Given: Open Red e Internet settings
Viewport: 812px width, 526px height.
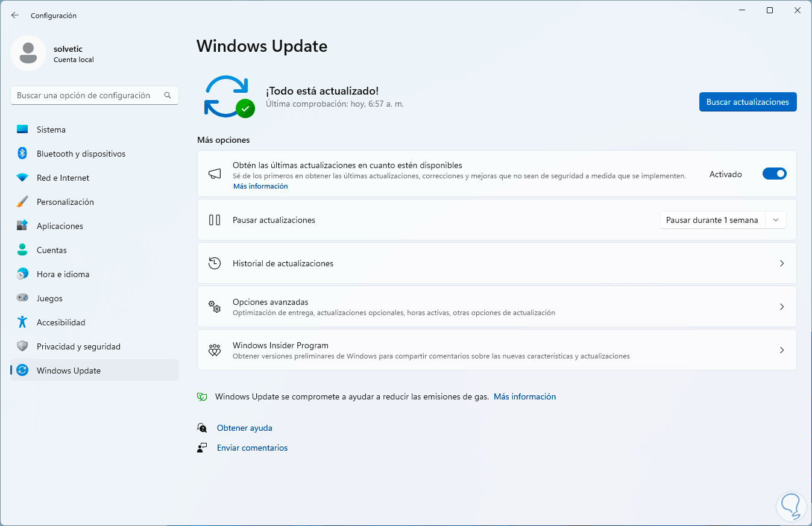Looking at the screenshot, I should point(95,178).
